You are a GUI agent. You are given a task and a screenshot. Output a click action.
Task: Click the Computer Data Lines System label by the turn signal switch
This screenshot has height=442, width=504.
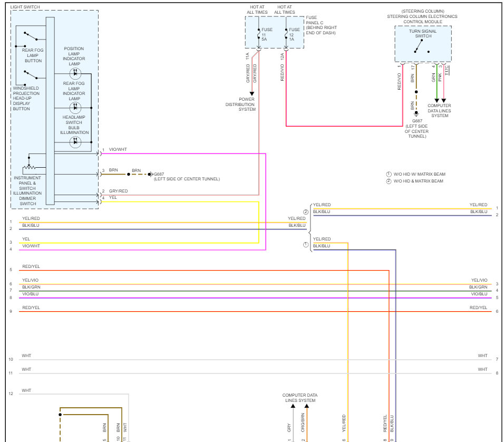[439, 111]
